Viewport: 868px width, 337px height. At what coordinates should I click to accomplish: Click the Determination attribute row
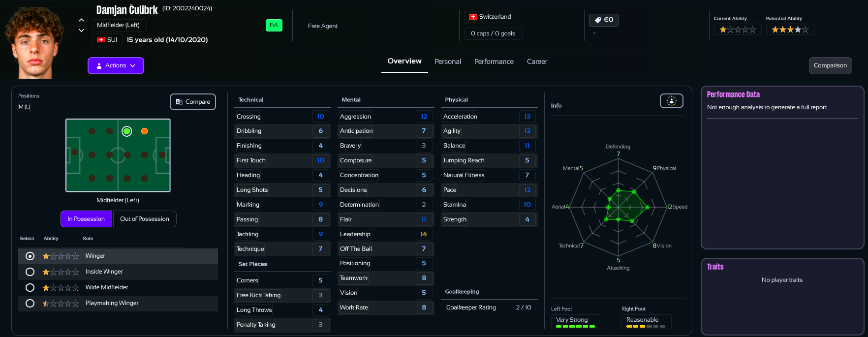pyautogui.click(x=386, y=205)
